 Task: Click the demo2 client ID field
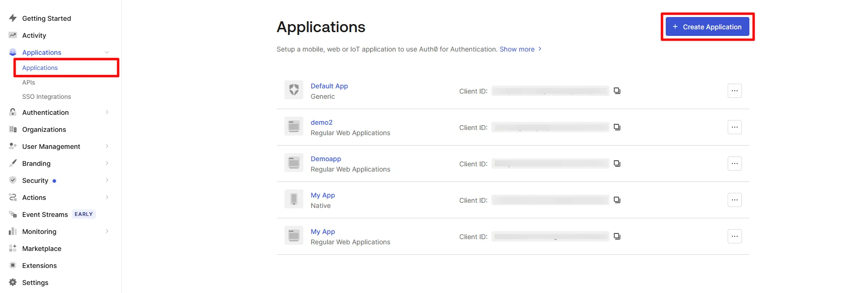pos(550,127)
